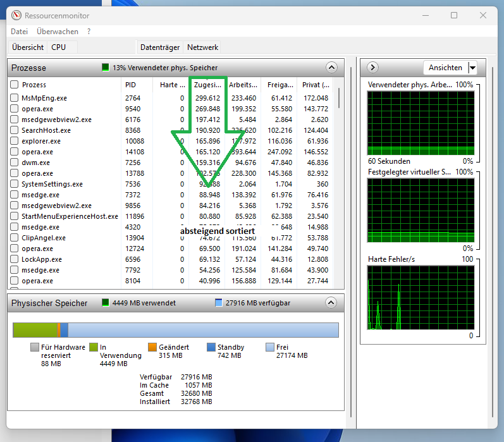Hide graph pane with the round arrow button
504x442 pixels.
(x=372, y=68)
